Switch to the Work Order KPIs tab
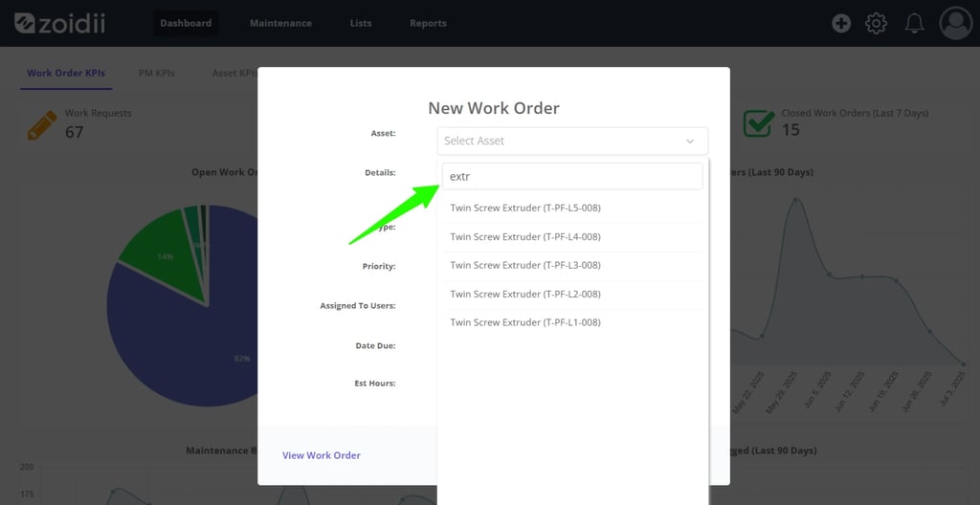This screenshot has width=980, height=505. pos(66,73)
